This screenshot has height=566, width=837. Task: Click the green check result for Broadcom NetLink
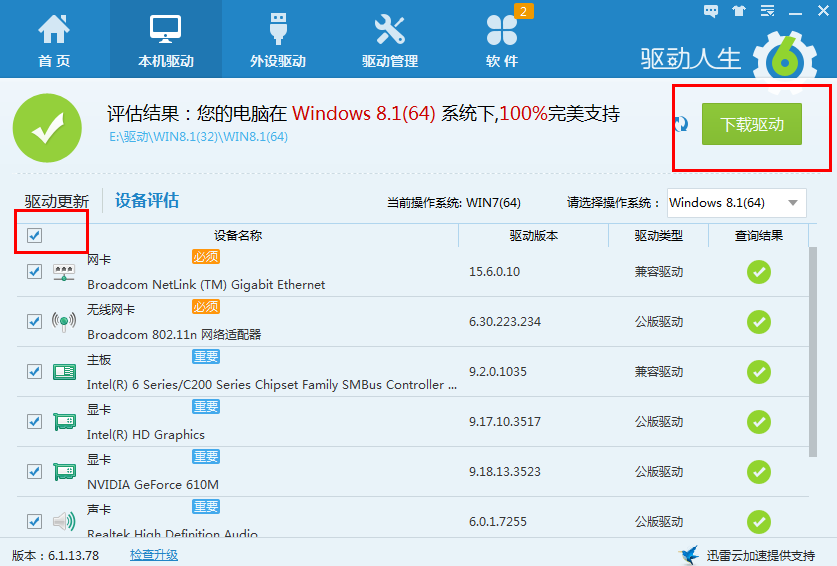pos(759,272)
